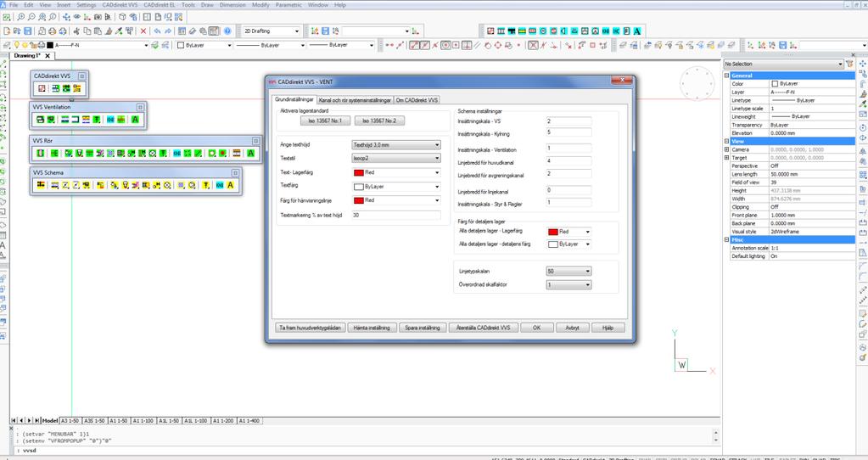Click first icon in VVS Ventilation toolbar
This screenshot has width=868, height=460.
tap(40, 120)
